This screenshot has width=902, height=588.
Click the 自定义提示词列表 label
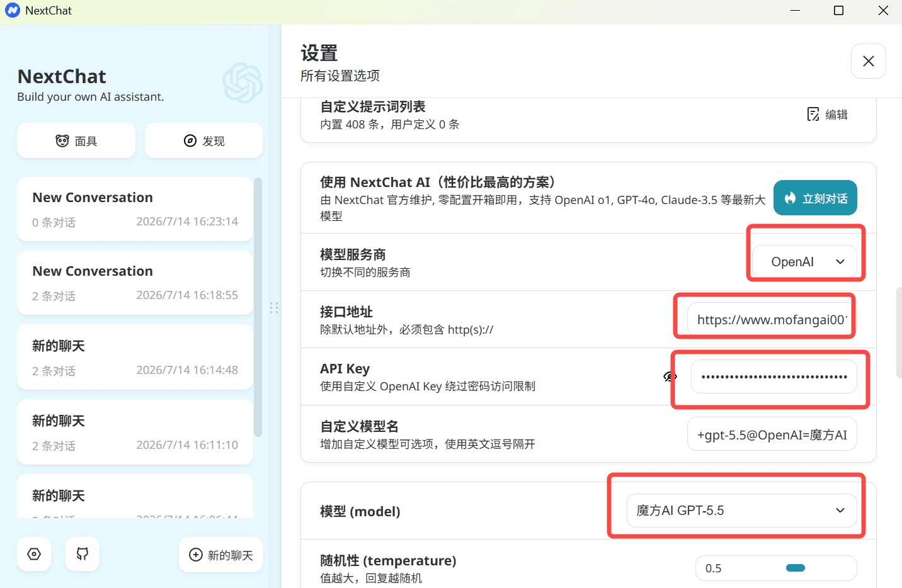click(373, 106)
